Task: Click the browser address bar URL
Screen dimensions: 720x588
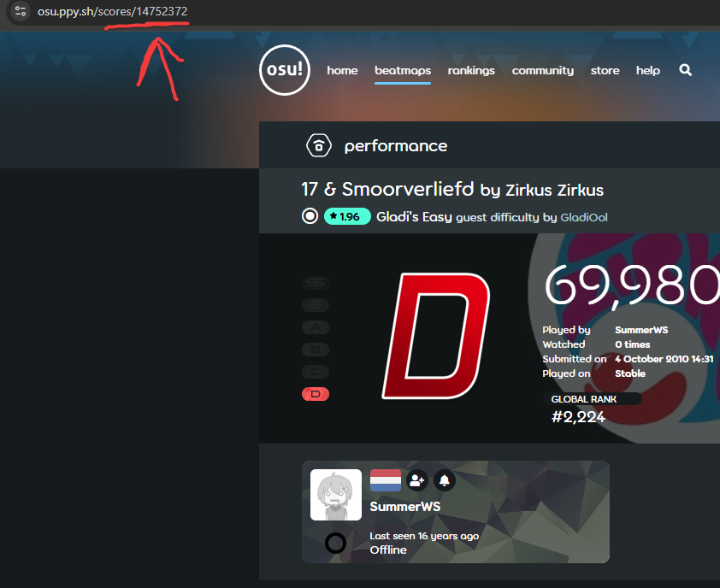Action: click(x=113, y=11)
